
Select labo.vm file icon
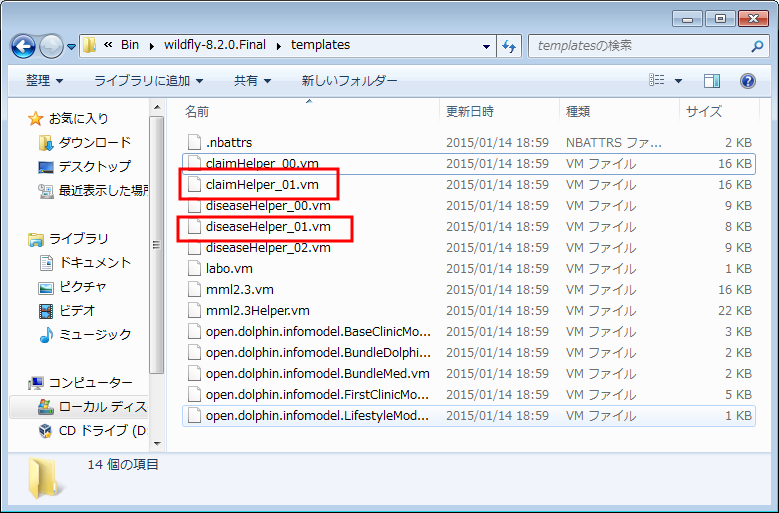coord(194,268)
